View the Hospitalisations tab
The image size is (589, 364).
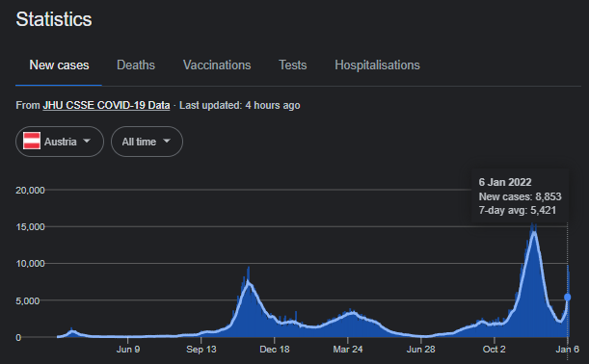(x=377, y=65)
